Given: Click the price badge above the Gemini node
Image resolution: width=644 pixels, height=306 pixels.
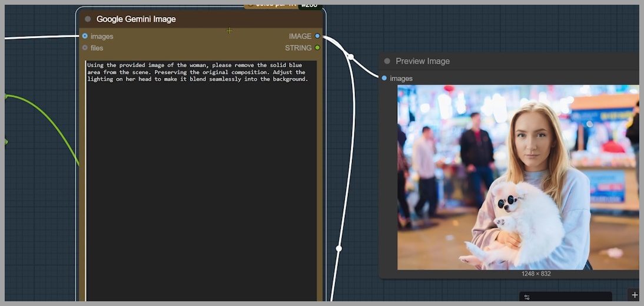Looking at the screenshot, I should pos(271,5).
